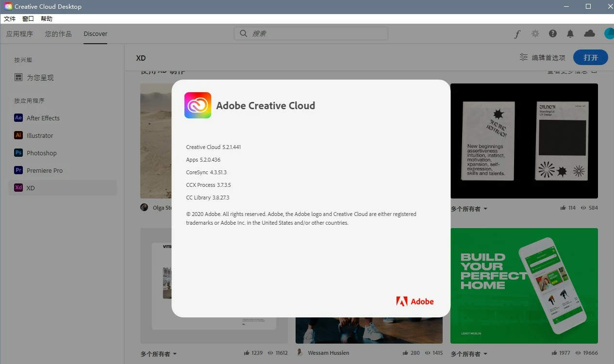Image resolution: width=614 pixels, height=364 pixels.
Task: Open the account profile avatar
Action: (609, 33)
